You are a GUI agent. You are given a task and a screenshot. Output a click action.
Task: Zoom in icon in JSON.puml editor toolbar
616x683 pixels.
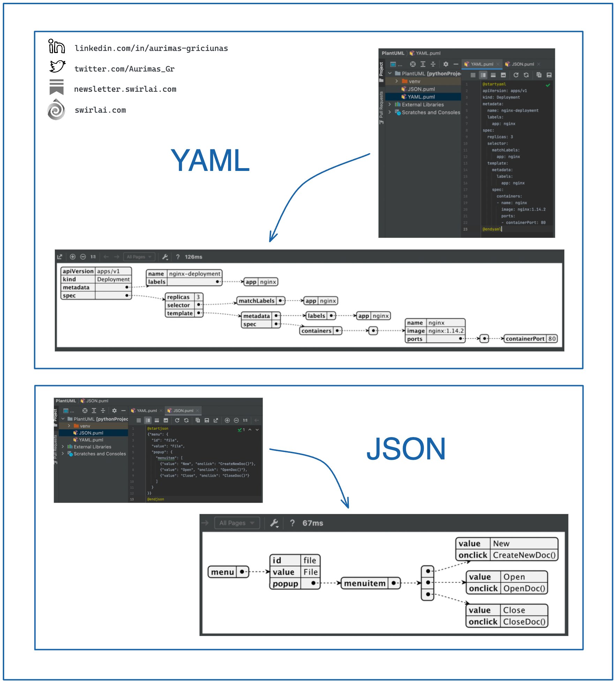tap(227, 420)
